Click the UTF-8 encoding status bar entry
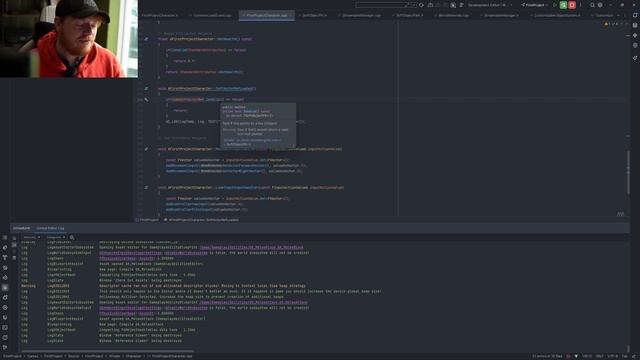Screen dimensions: 640x360 pos(613,356)
